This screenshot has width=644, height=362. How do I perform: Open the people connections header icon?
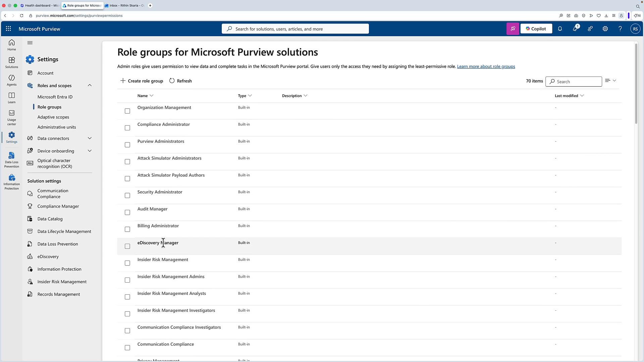click(590, 29)
